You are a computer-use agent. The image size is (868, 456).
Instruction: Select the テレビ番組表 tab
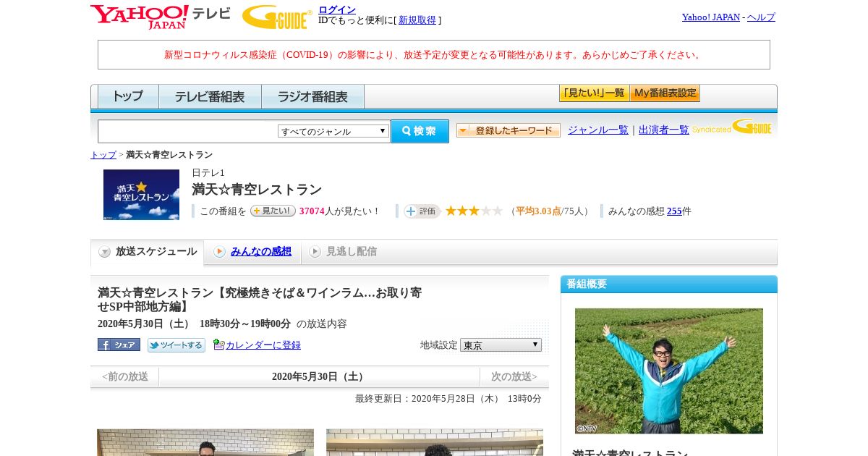tap(210, 96)
